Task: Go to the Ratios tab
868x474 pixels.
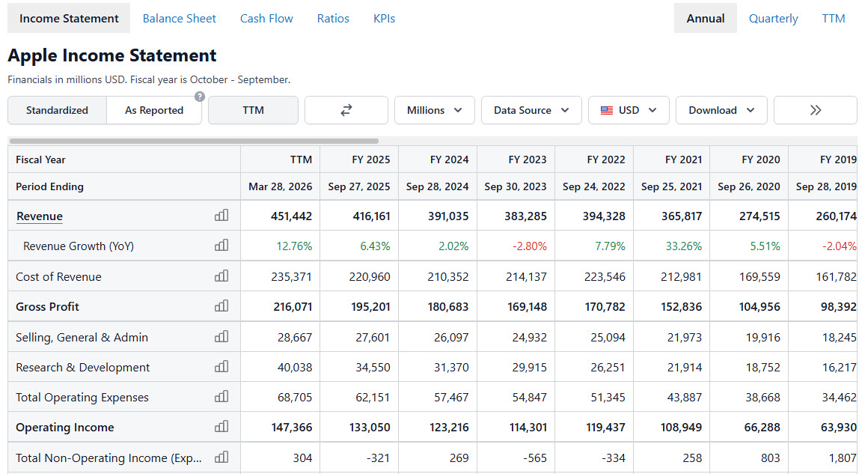Action: click(333, 18)
